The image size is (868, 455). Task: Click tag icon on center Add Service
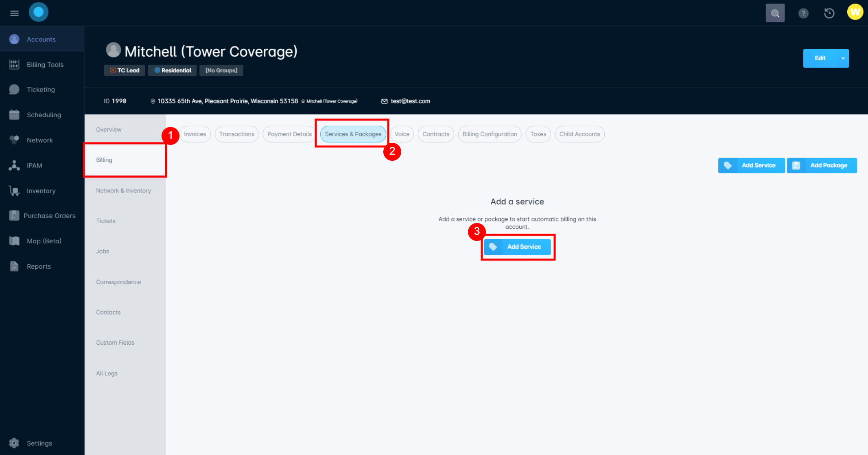(x=493, y=247)
